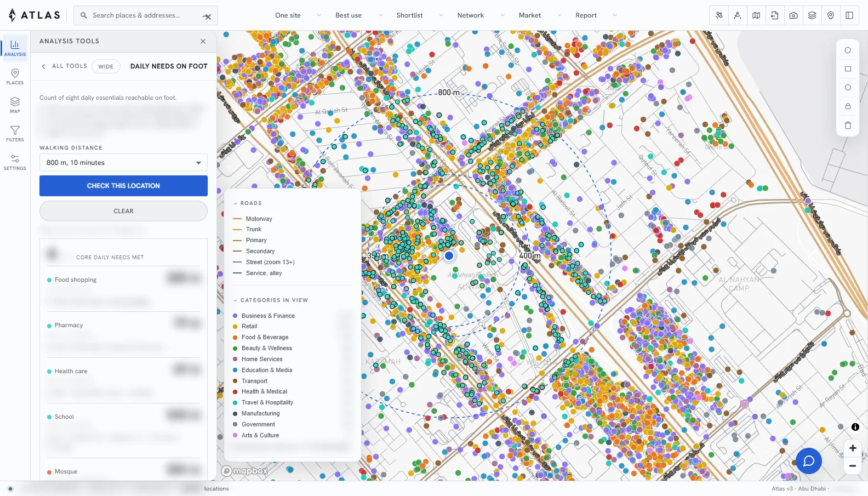Click the compass measure tool icon
The image size is (868, 496).
[x=738, y=15]
